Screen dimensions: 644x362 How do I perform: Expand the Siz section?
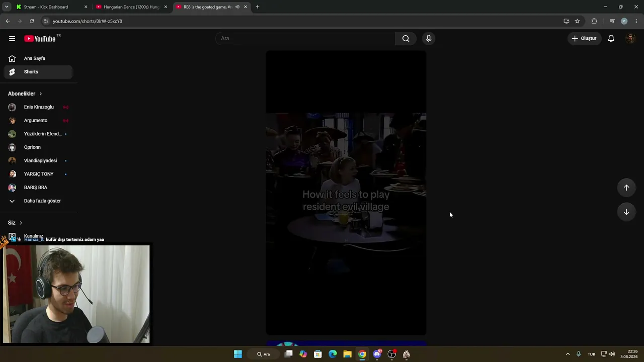click(x=15, y=223)
